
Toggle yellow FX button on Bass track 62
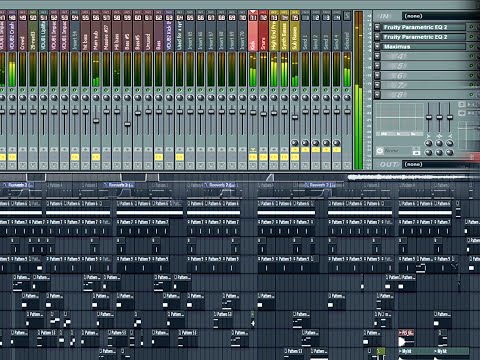(159, 157)
